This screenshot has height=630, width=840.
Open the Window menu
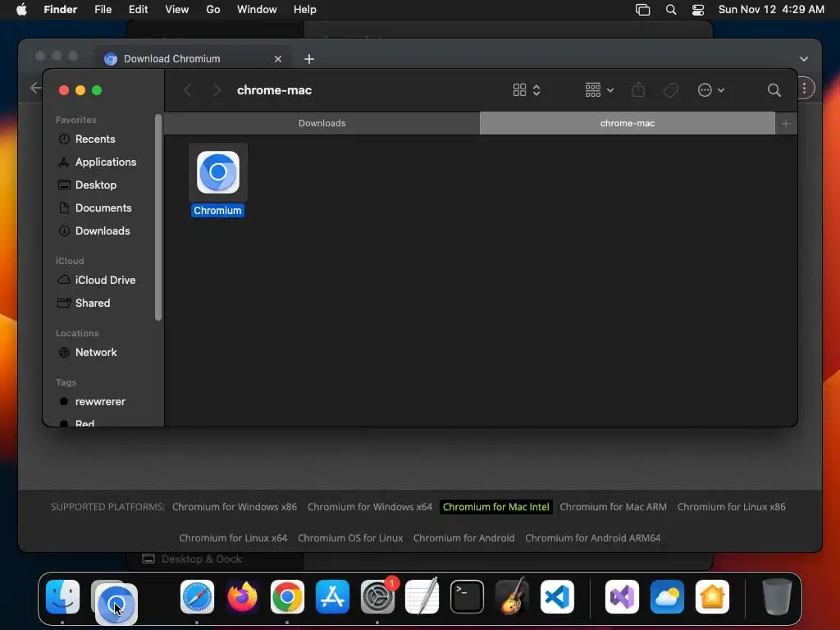pyautogui.click(x=257, y=10)
